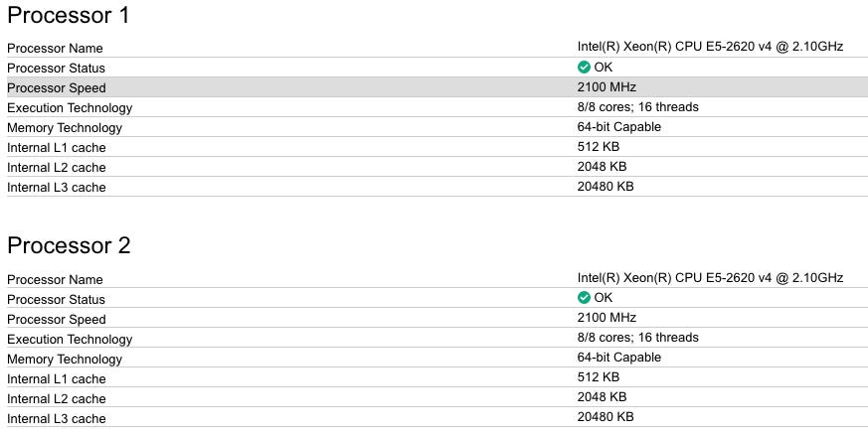The height and width of the screenshot is (436, 868).
Task: Click Processor 1 Memory Technology label
Action: [x=65, y=127]
